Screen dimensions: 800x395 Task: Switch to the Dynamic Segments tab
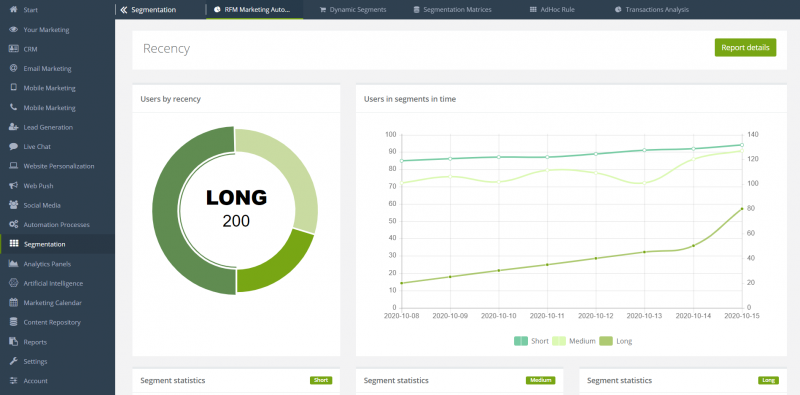[x=353, y=10]
